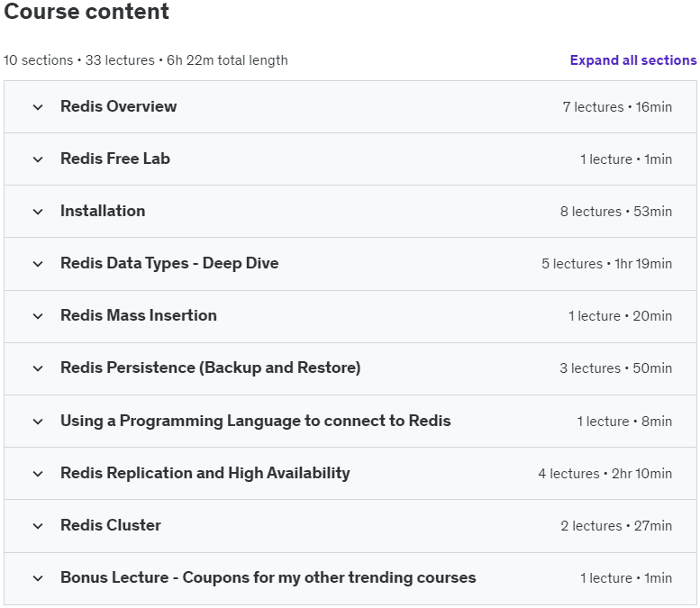Click '4 lectures • 2hr 10min' text

pyautogui.click(x=605, y=474)
